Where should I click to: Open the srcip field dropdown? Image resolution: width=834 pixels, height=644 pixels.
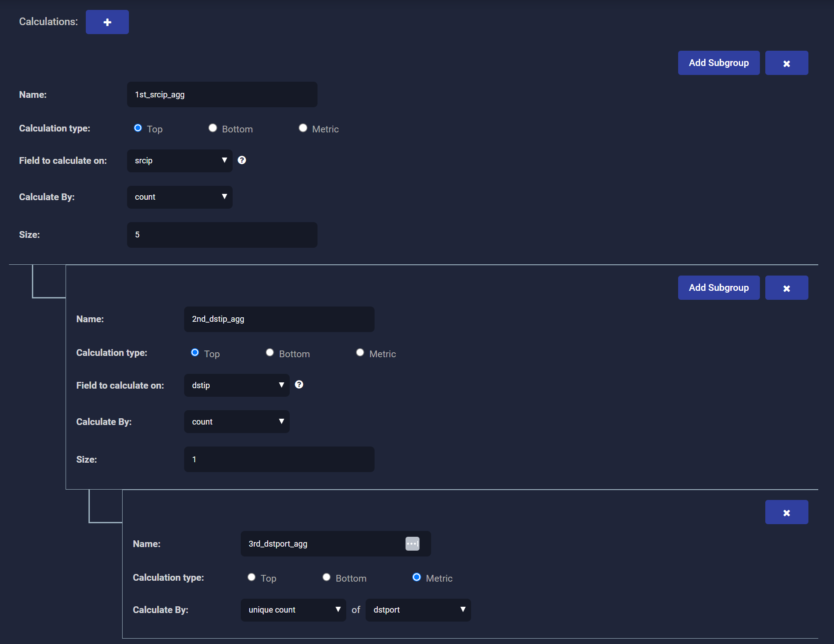tap(180, 161)
